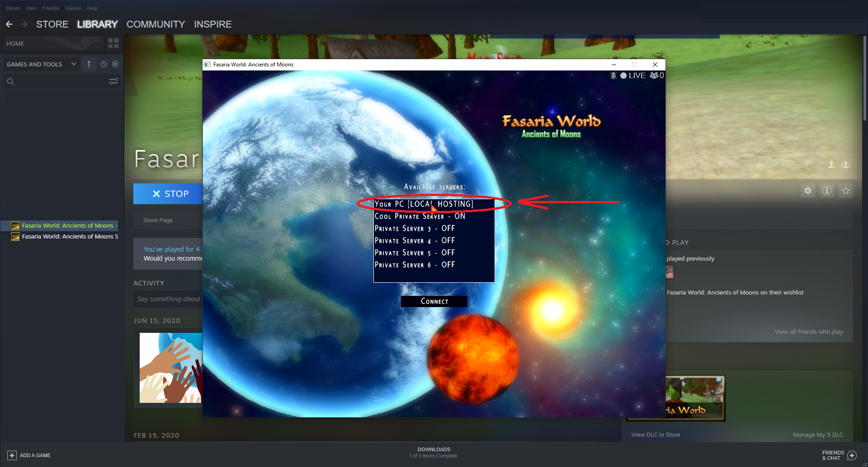Click the library page vertical scrollbar
Screen dimensions: 868x467
point(865,78)
